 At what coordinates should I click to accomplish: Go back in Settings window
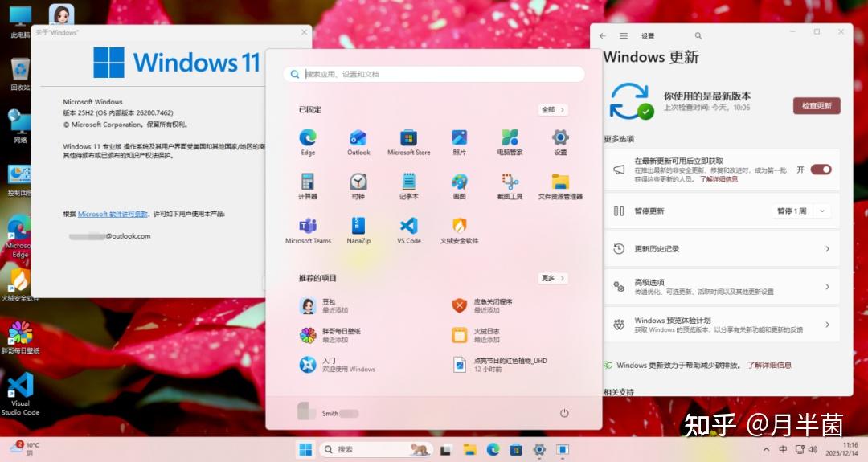click(602, 35)
